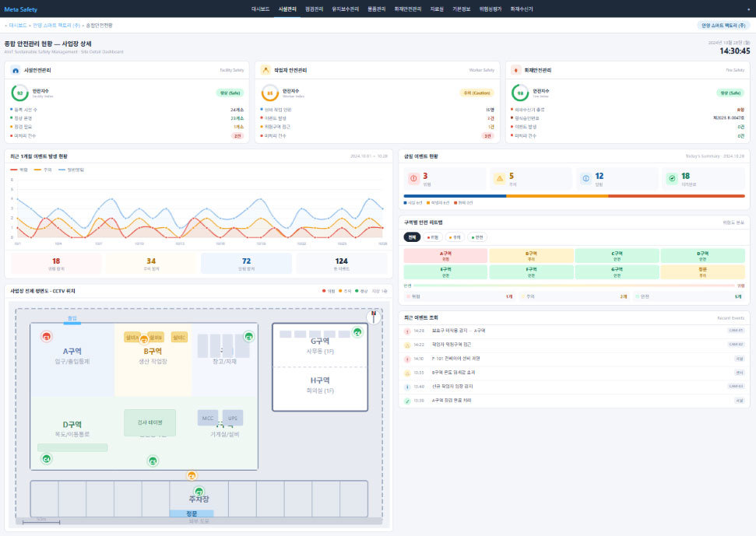
Task: Select the 전체 heatmap filter pill
Action: click(412, 237)
